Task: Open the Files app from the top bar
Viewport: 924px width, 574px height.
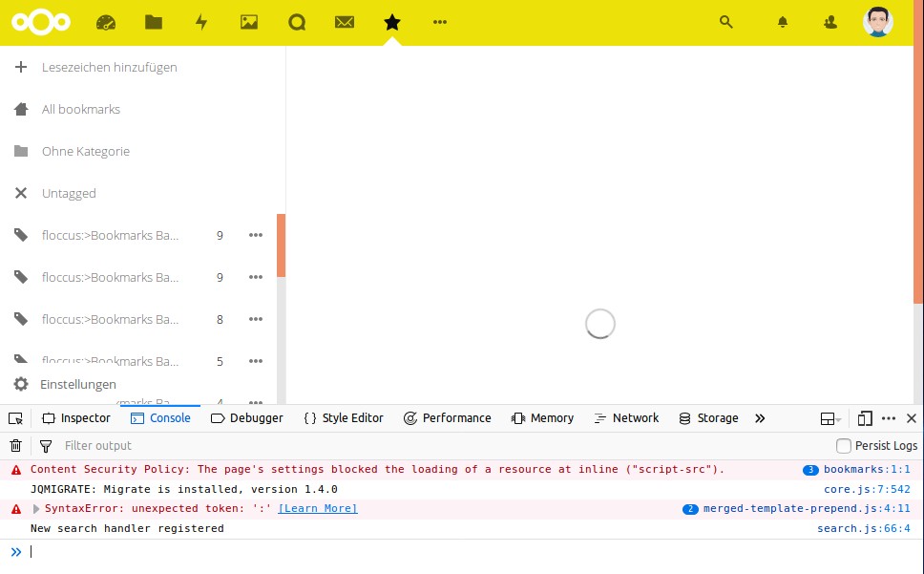Action: click(x=154, y=21)
